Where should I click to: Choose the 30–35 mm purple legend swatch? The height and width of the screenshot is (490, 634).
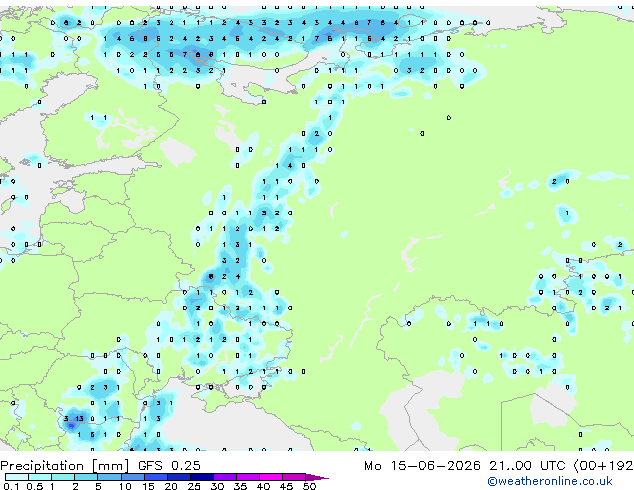pos(225,477)
